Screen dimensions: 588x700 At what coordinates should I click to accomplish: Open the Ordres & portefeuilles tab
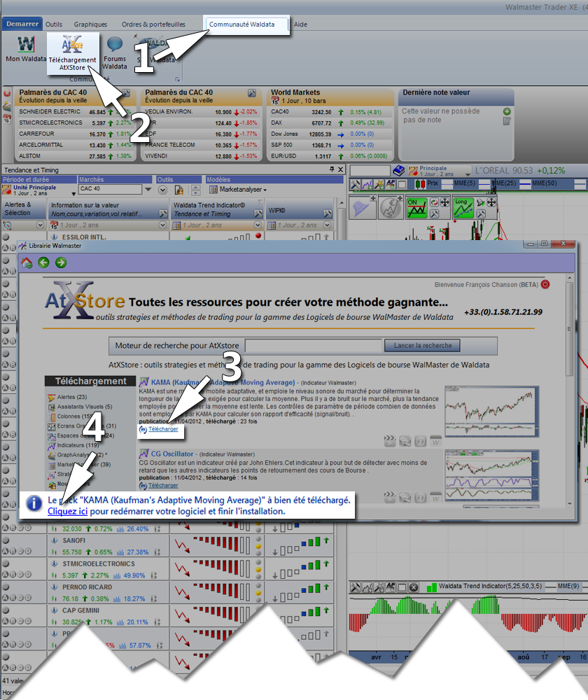click(153, 24)
